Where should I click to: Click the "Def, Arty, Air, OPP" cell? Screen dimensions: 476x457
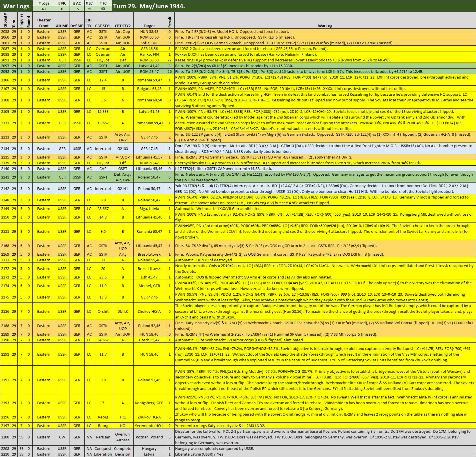point(123,177)
